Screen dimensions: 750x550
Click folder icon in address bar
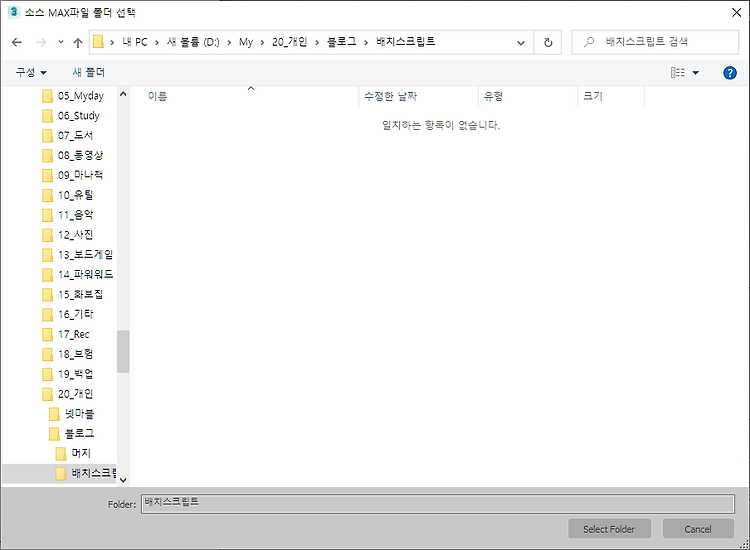tap(98, 42)
